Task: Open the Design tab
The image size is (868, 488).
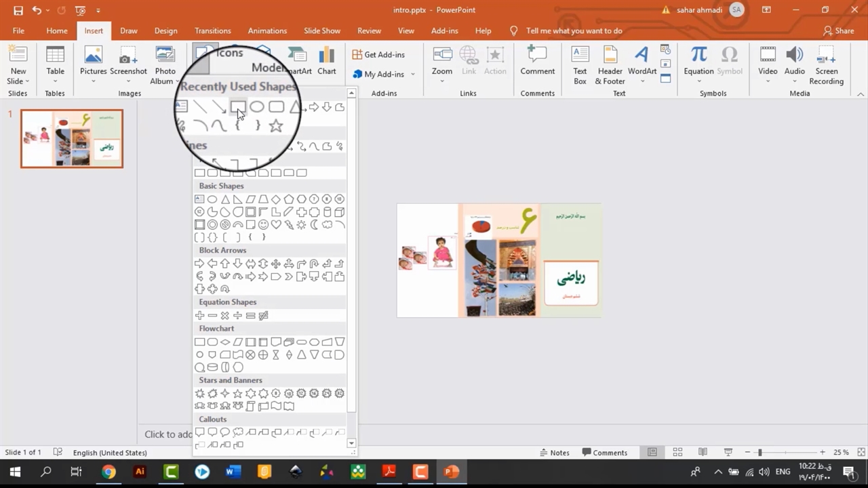Action: click(165, 30)
